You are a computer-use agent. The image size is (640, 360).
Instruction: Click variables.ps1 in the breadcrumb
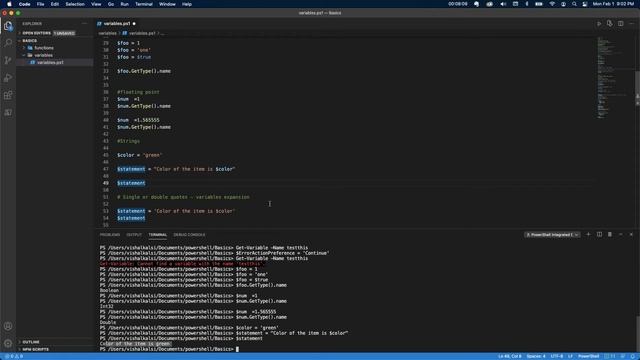pos(142,33)
